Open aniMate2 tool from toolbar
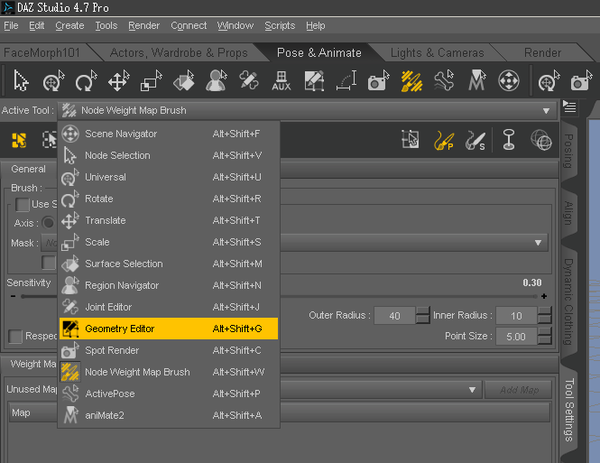The height and width of the screenshot is (463, 600). 476,81
